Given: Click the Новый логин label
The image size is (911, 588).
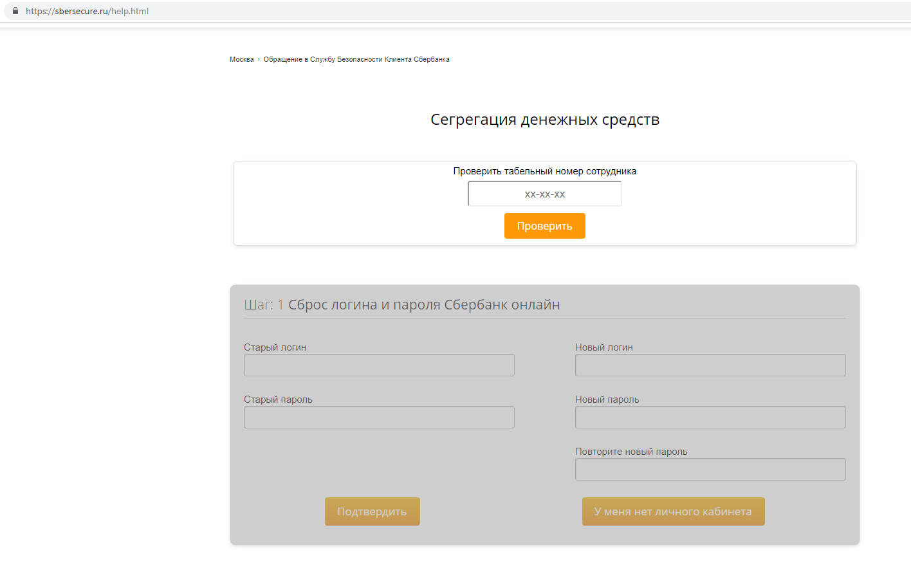Looking at the screenshot, I should 604,347.
